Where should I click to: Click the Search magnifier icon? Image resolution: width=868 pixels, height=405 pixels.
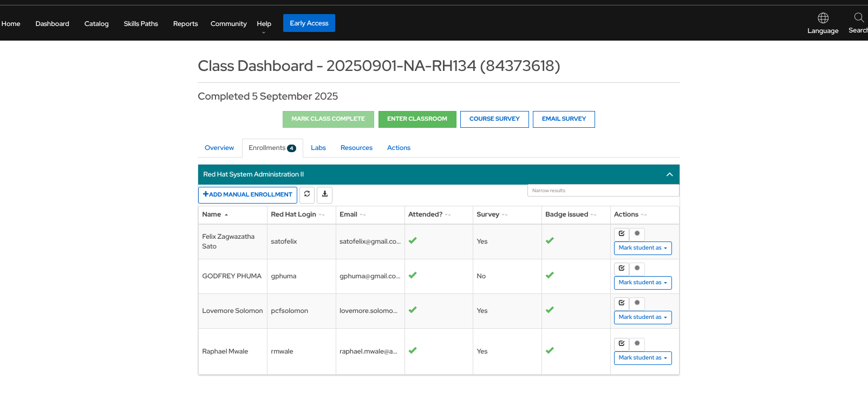point(859,17)
